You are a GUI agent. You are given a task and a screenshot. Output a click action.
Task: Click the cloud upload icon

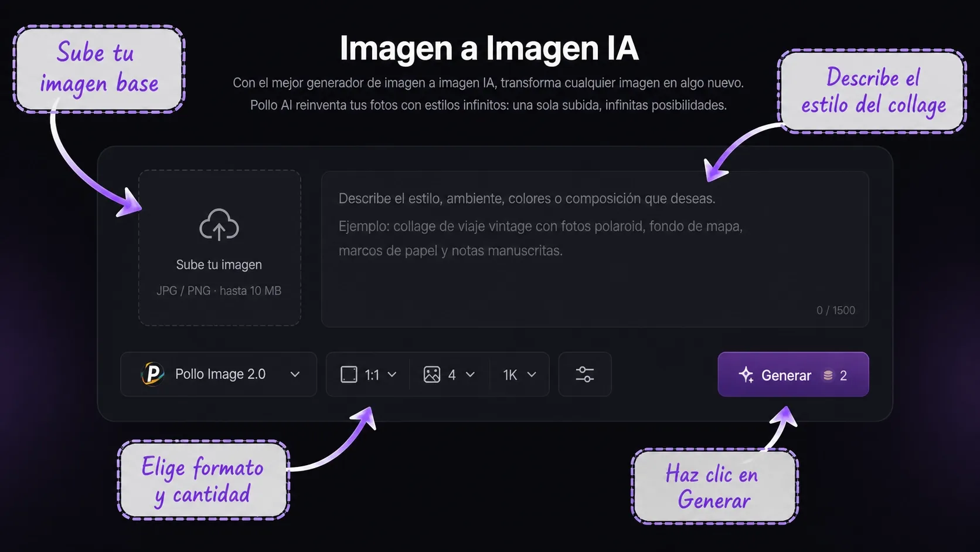(x=219, y=225)
